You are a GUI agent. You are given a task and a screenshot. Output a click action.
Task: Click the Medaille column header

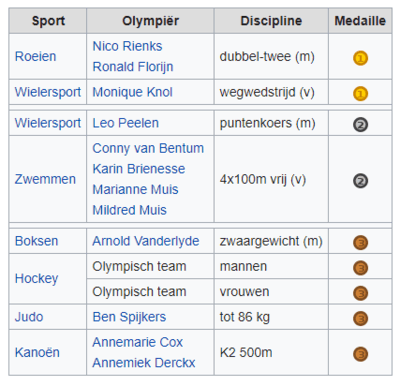tap(360, 21)
